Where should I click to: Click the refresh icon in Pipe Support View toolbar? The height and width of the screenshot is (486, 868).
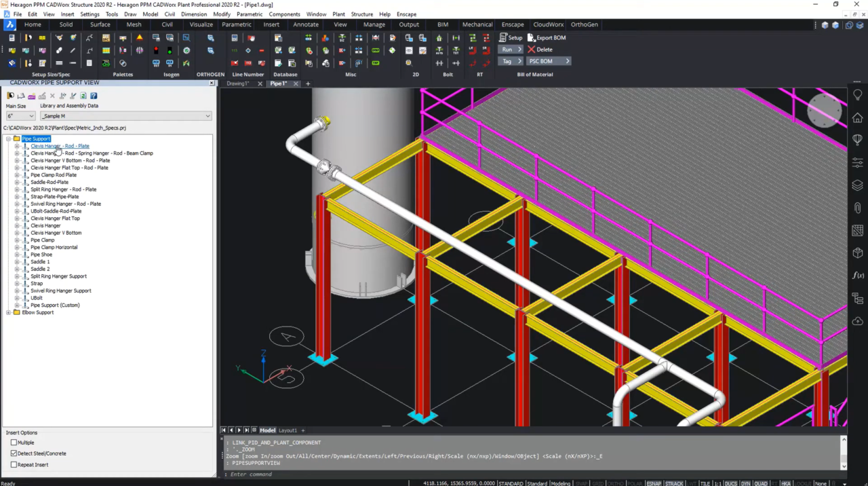[x=83, y=96]
